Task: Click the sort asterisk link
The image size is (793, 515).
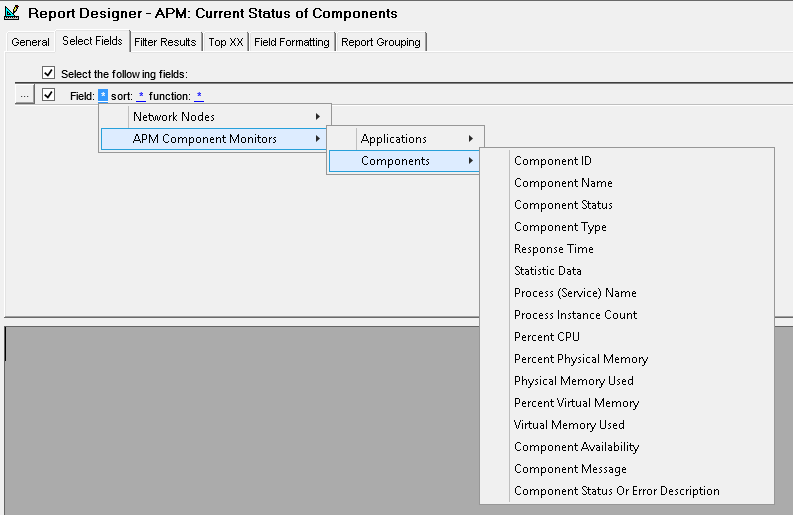Action: tap(141, 96)
